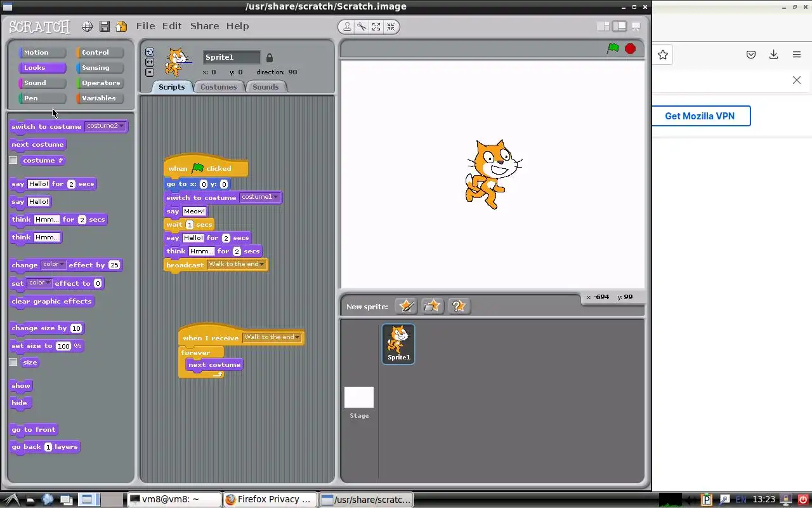Open color dropdown in set effect block
Viewport: 812px width, 508px height.
(x=39, y=283)
